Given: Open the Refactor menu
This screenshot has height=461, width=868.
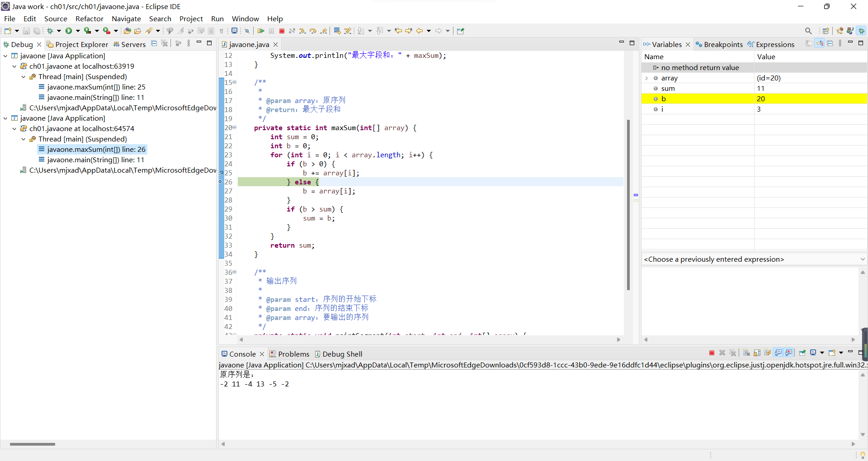Looking at the screenshot, I should point(89,19).
